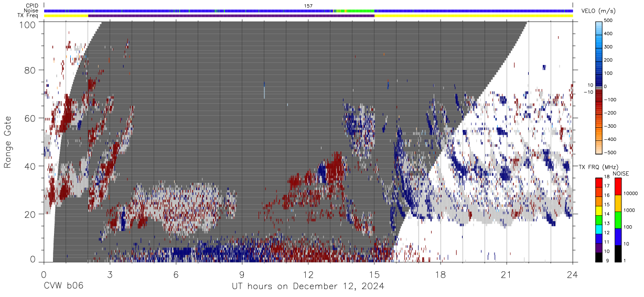Viewport: 644px width, 297px height.
Task: Click the "60" range gate tick label
Action: 29,118
